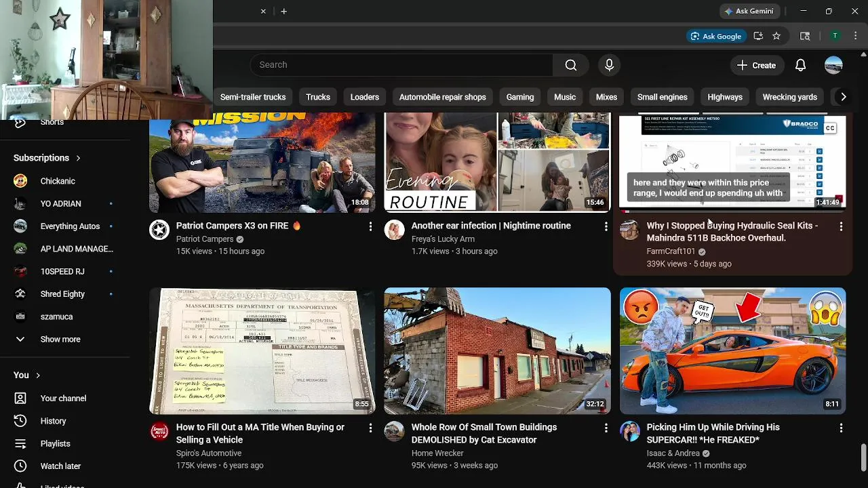Click the Patriot Campers channel avatar
Viewport: 868px width, 488px height.
[159, 230]
